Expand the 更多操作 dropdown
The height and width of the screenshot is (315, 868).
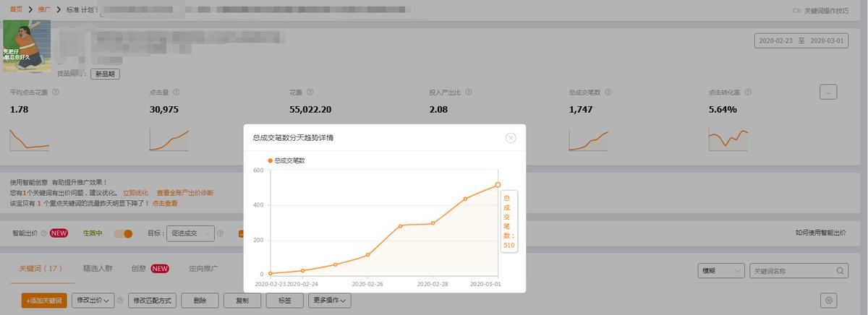pos(330,301)
